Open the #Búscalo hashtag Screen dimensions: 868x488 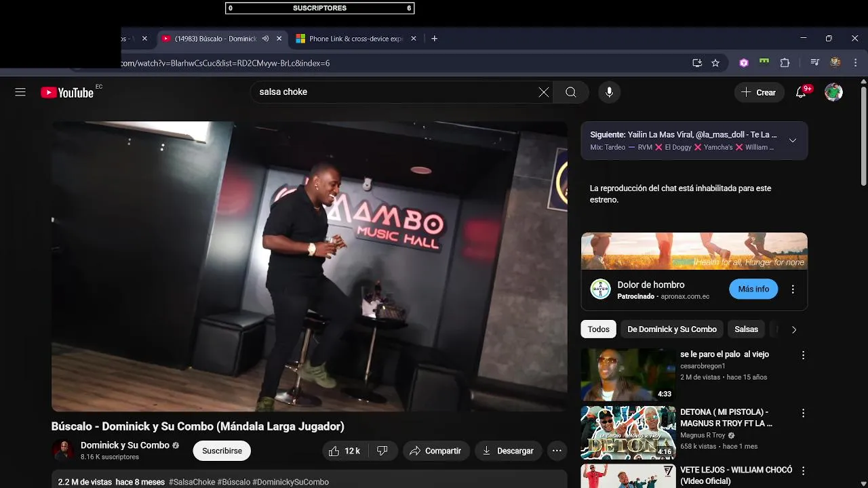234,482
